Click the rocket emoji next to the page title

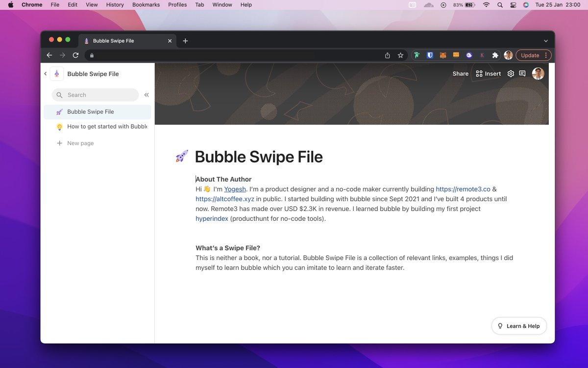click(x=182, y=157)
